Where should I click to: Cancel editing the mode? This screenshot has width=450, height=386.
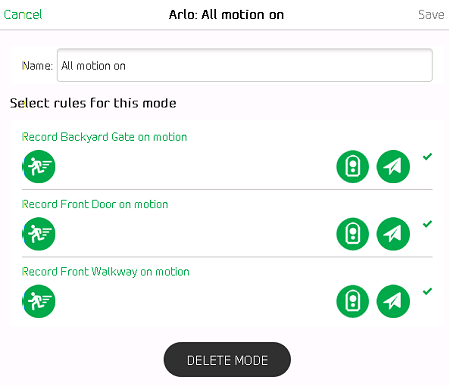pyautogui.click(x=23, y=15)
